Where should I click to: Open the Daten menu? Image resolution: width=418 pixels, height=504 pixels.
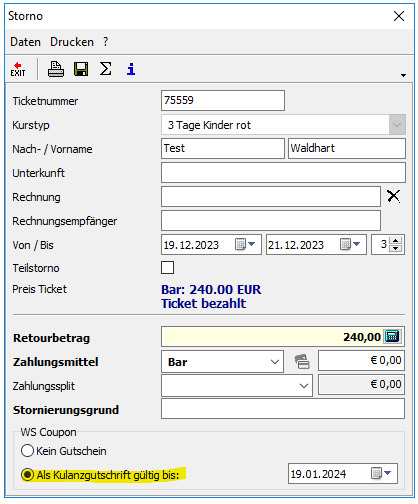pos(25,42)
